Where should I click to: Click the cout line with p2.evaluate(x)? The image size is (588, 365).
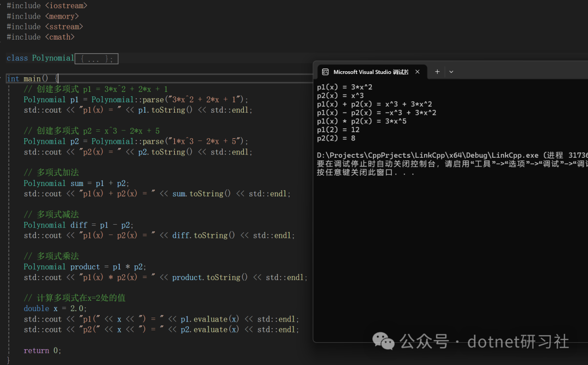coord(161,330)
